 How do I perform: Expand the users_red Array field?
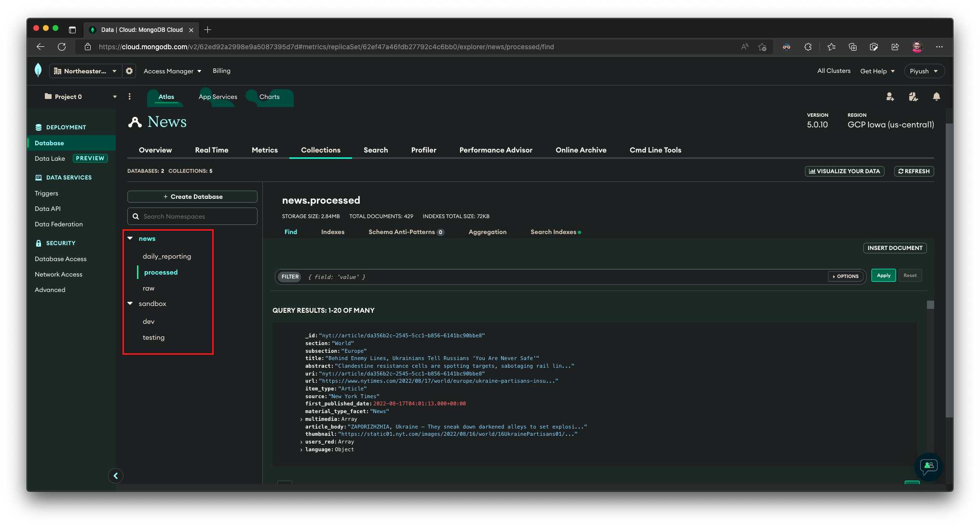[301, 442]
